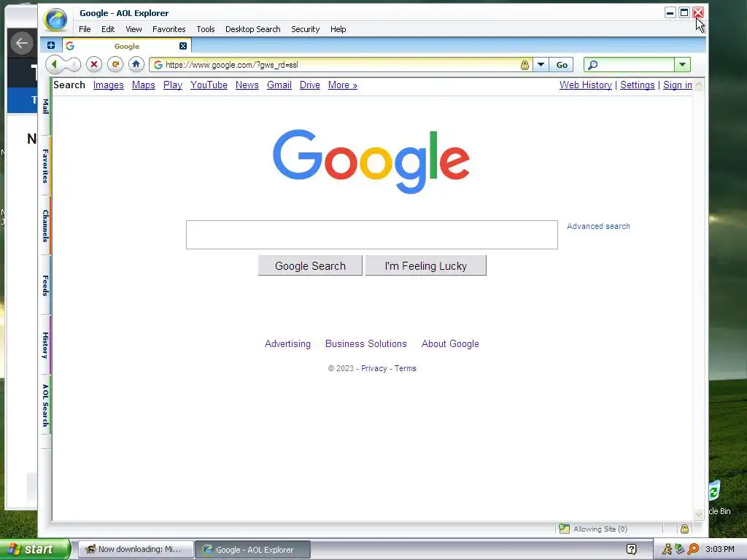
Task: Click the Advanced search link
Action: 598,226
